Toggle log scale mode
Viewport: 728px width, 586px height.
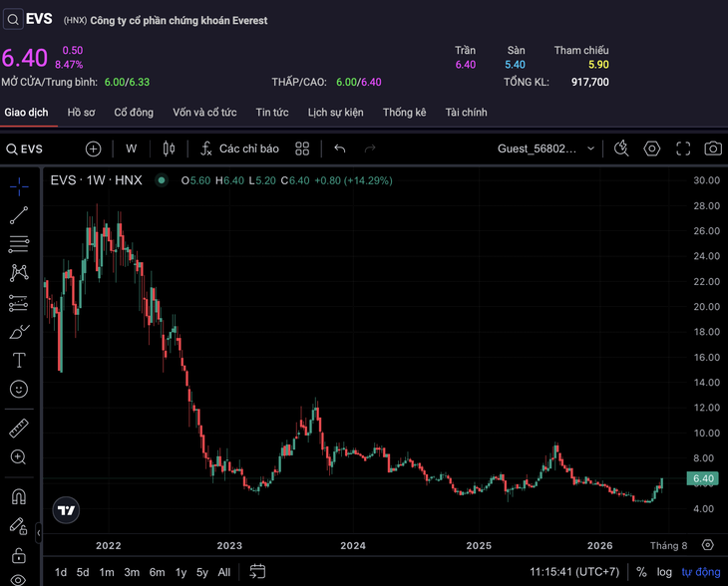[664, 572]
